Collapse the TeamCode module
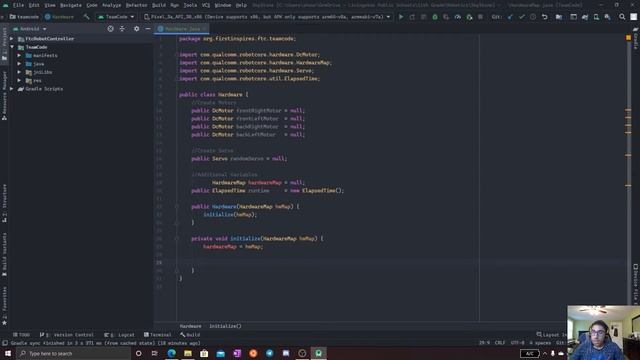This screenshot has width=640, height=360. (11, 47)
